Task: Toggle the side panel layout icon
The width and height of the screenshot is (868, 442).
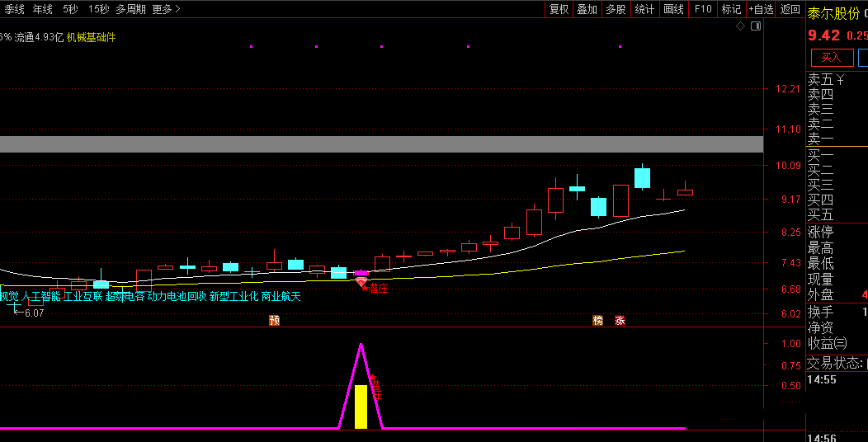Action: (753, 26)
